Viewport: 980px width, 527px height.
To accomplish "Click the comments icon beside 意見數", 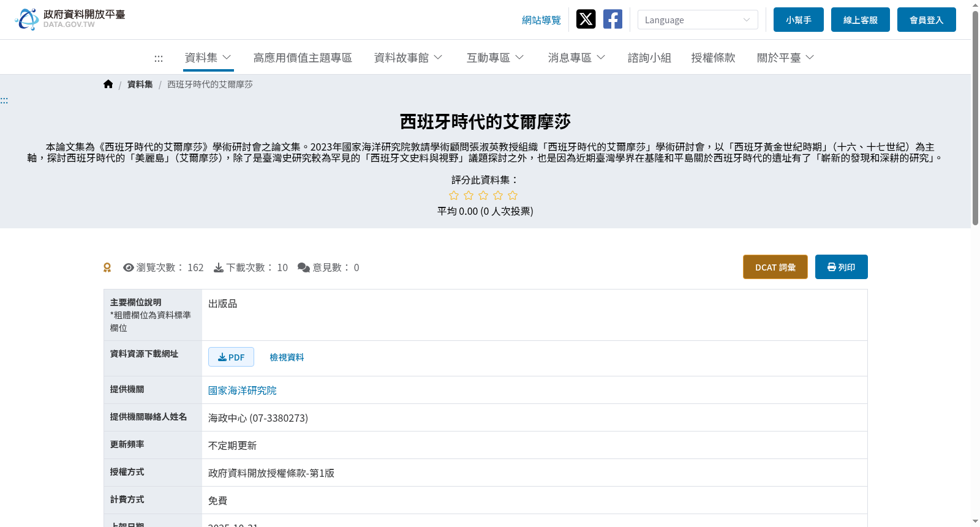I will click(x=304, y=267).
